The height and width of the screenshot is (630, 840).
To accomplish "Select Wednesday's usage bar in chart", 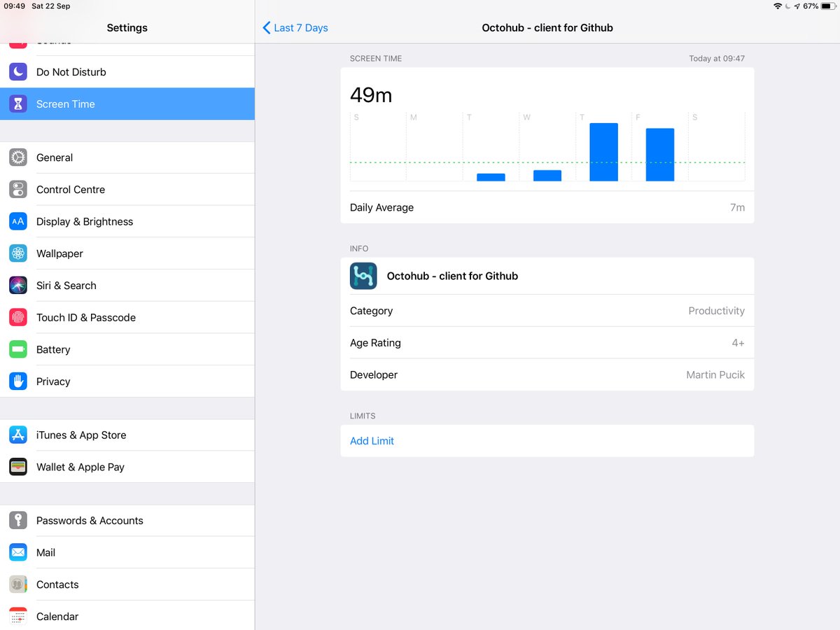I will pos(547,176).
